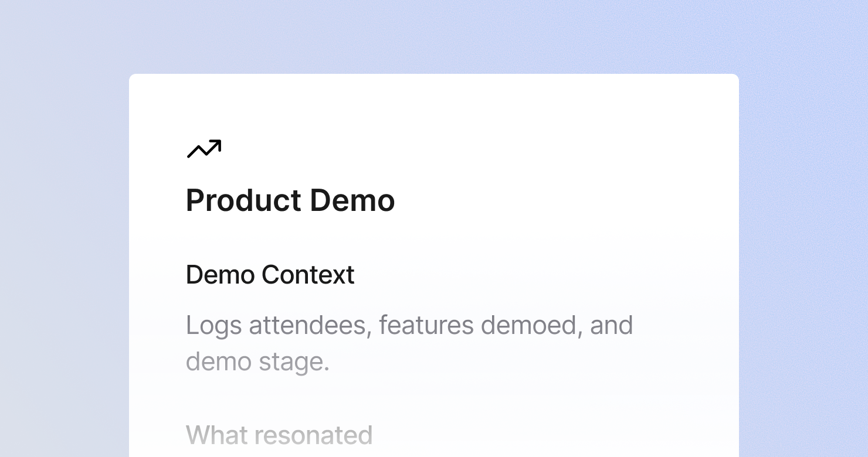
Task: Select the Logs attendees description line
Action: point(409,325)
